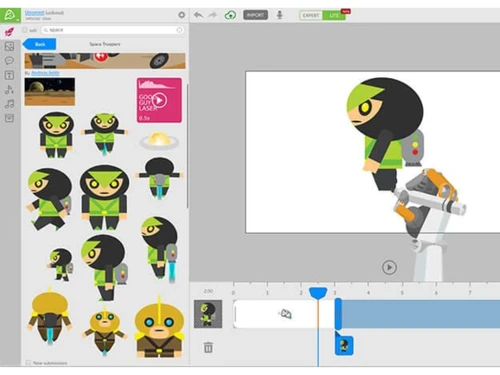This screenshot has height=375, width=500.
Task: Switch to LITE mode
Action: point(334,15)
